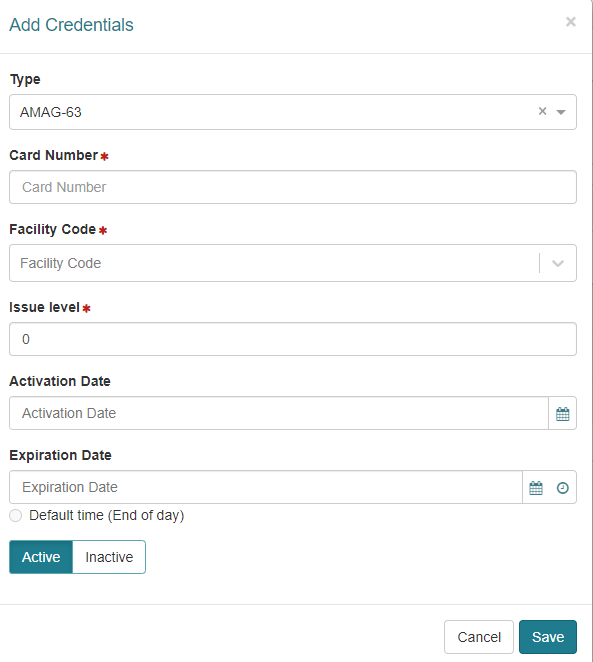This screenshot has height=662, width=593.
Task: Close the Add Credentials dialog
Action: pos(571,22)
